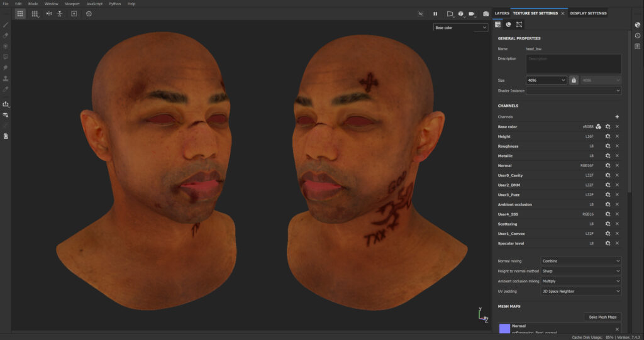
Task: Click the Bake Mesh Maps button
Action: click(602, 317)
